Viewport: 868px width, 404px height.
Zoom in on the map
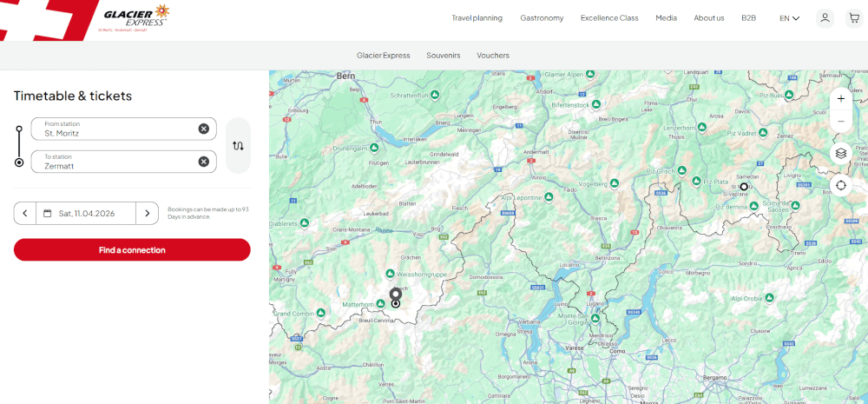pos(840,99)
